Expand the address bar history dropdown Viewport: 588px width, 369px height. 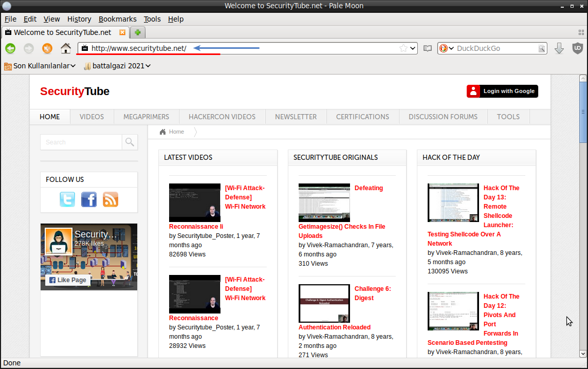coord(413,48)
